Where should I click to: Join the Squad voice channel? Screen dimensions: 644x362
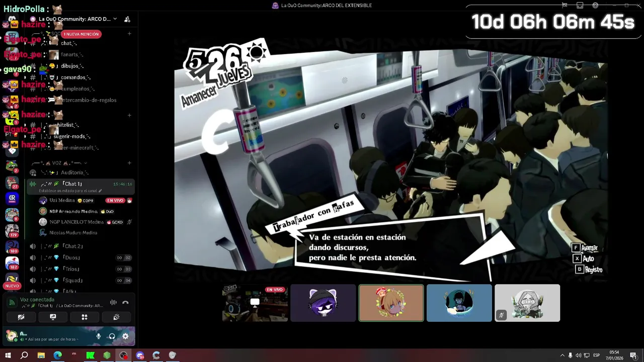pyautogui.click(x=80, y=280)
